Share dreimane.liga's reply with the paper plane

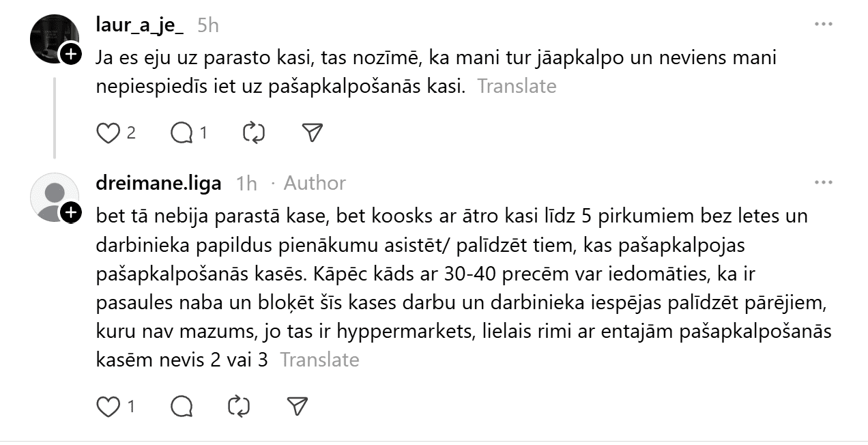[x=297, y=407]
